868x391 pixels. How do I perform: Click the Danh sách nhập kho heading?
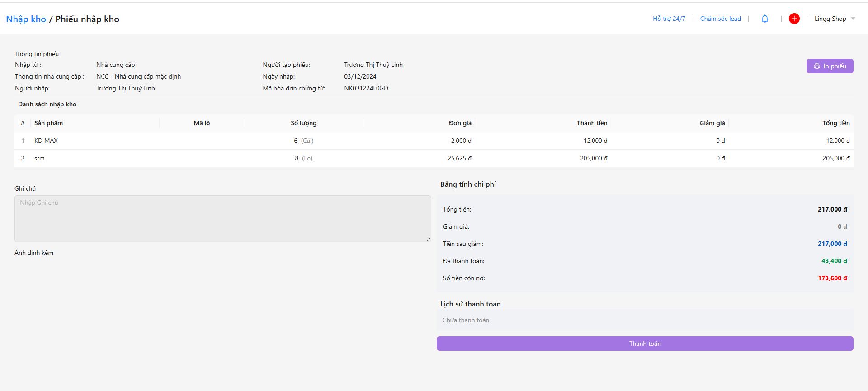point(47,104)
